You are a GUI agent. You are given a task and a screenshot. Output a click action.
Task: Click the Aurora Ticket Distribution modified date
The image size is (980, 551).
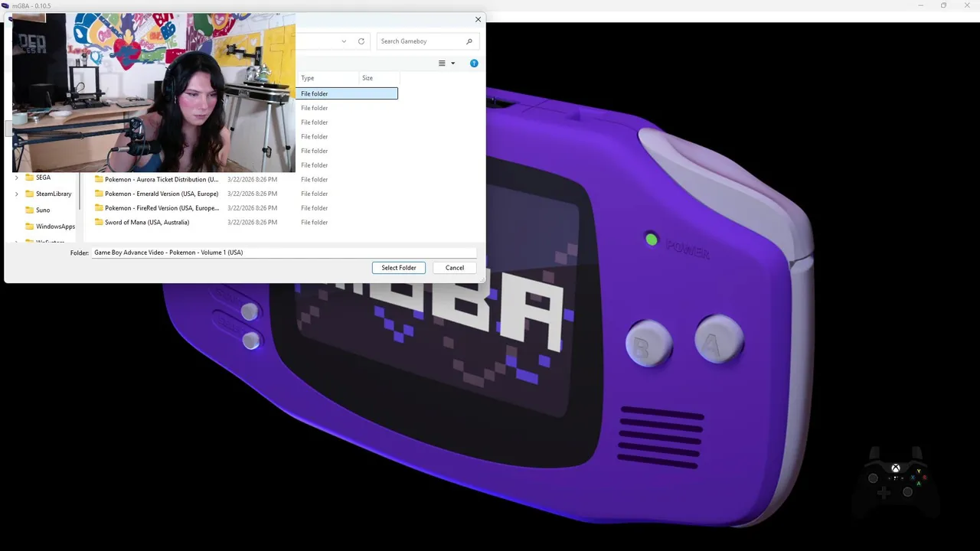(x=252, y=179)
